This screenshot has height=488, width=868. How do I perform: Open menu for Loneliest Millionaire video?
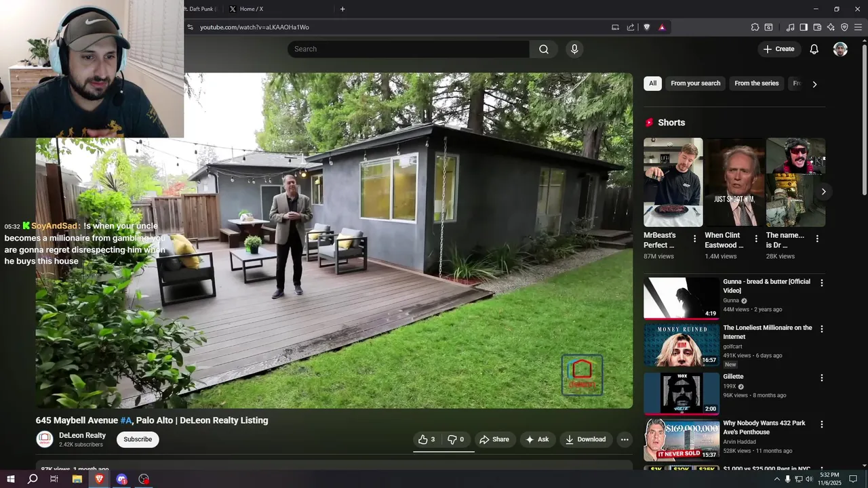(x=822, y=329)
